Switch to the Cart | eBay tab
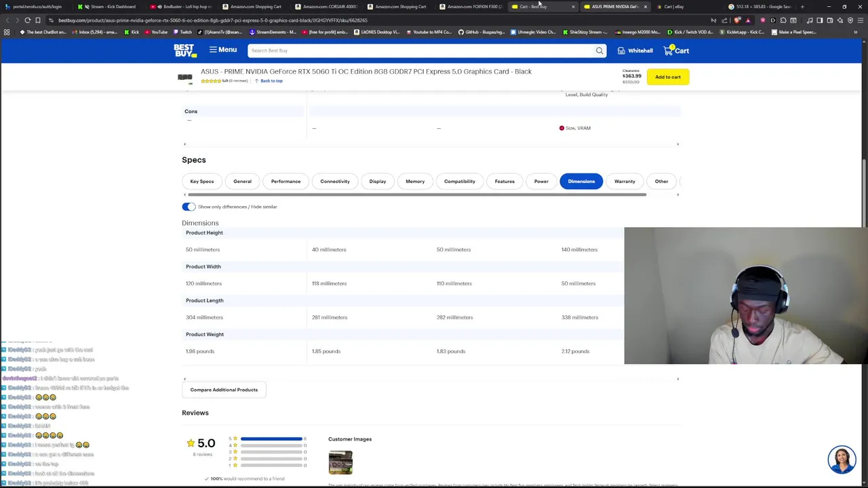 tap(673, 7)
